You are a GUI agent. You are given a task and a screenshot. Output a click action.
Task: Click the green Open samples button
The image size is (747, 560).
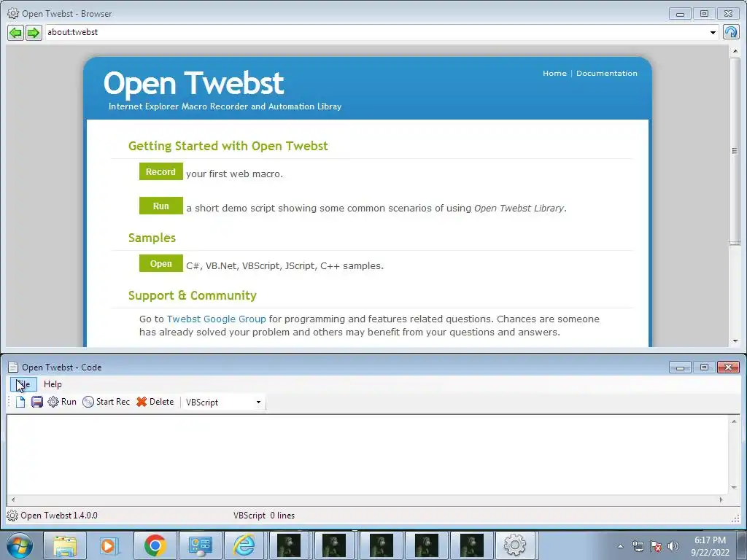[160, 263]
